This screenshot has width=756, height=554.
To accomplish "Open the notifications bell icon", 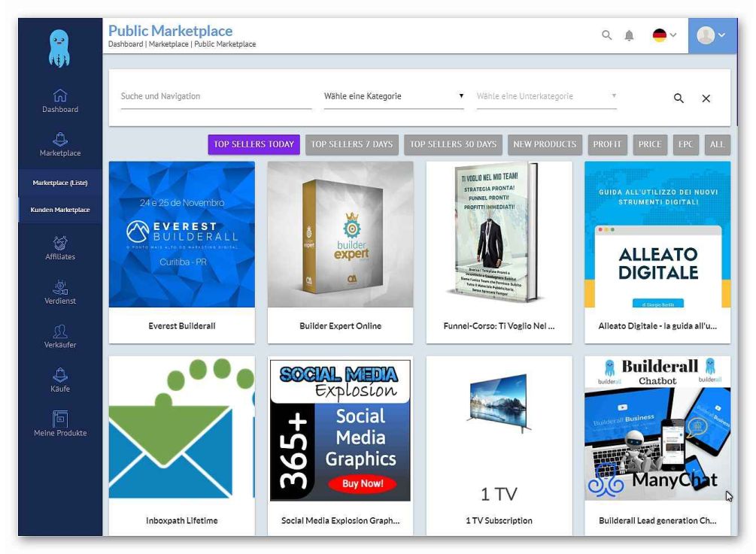I will [629, 35].
